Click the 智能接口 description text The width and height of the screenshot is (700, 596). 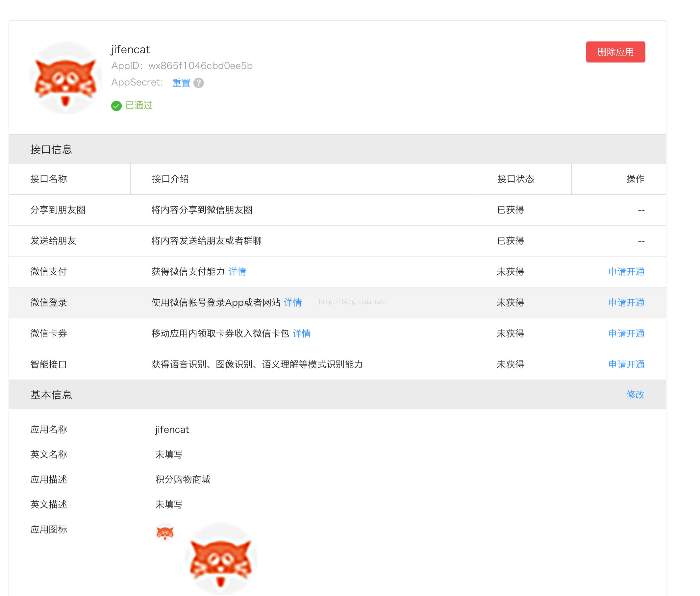257,364
